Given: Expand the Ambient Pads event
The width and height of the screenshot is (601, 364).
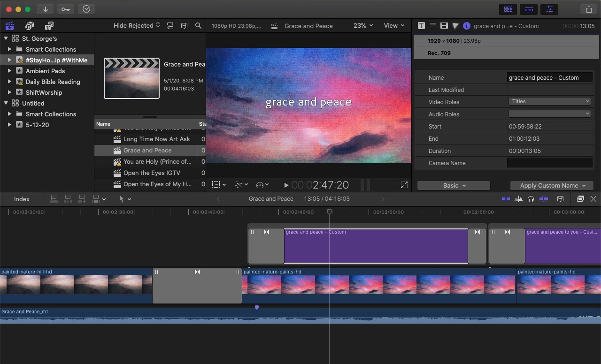Looking at the screenshot, I should (x=9, y=71).
